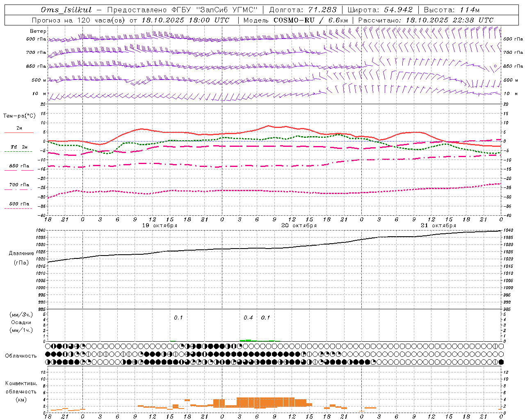Select the (гПа) unit label under Давление

click(21, 263)
